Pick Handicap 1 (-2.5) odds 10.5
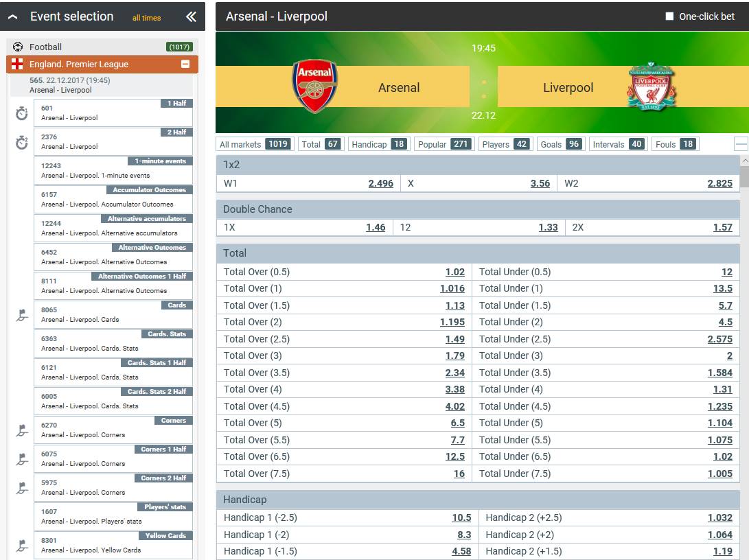749x560 pixels. click(x=461, y=517)
